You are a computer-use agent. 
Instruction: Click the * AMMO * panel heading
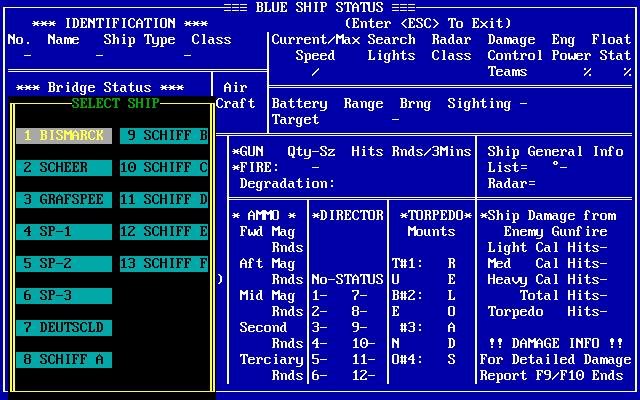(x=264, y=216)
